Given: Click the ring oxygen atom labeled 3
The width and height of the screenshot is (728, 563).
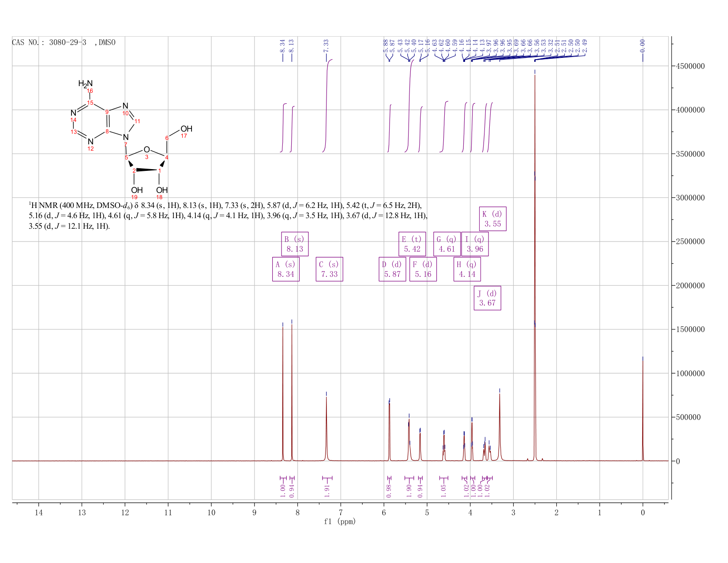Looking at the screenshot, I should click(146, 150).
